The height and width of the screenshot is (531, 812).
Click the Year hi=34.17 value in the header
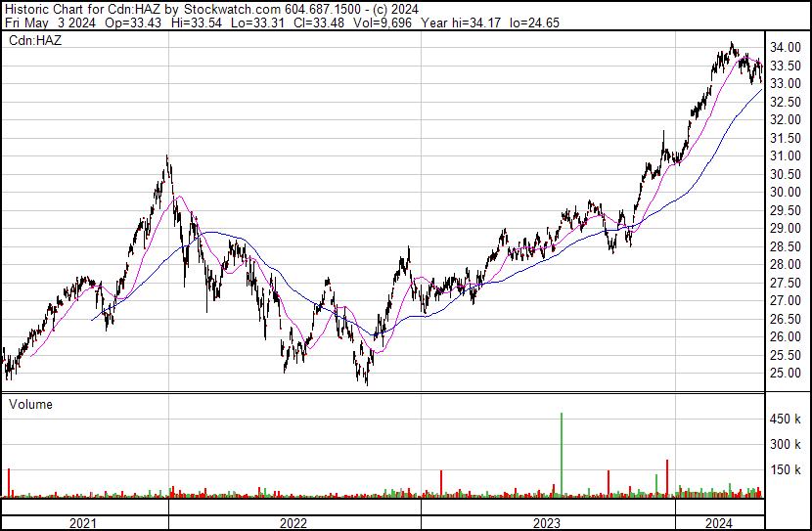pos(461,22)
